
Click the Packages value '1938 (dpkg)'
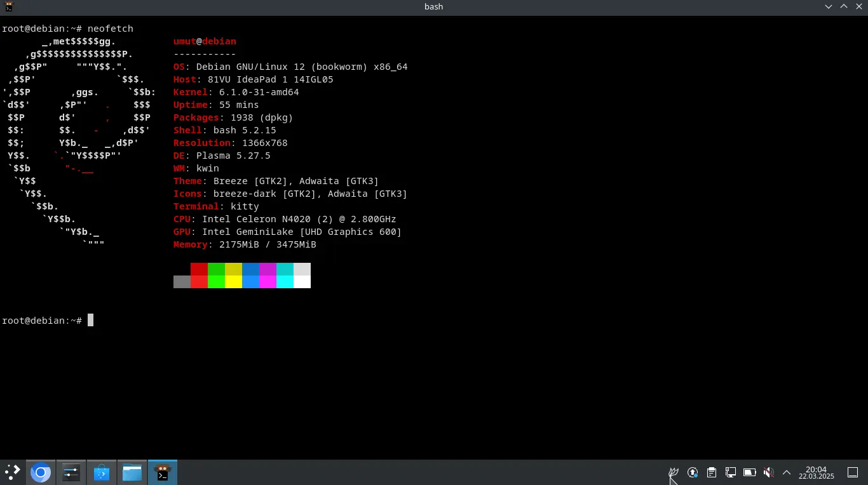[262, 117]
